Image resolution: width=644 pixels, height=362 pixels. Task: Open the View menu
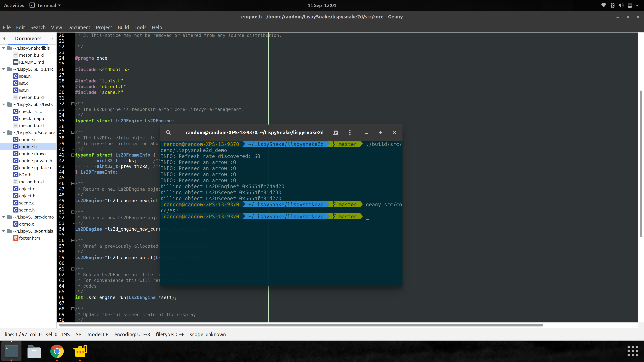point(57,27)
